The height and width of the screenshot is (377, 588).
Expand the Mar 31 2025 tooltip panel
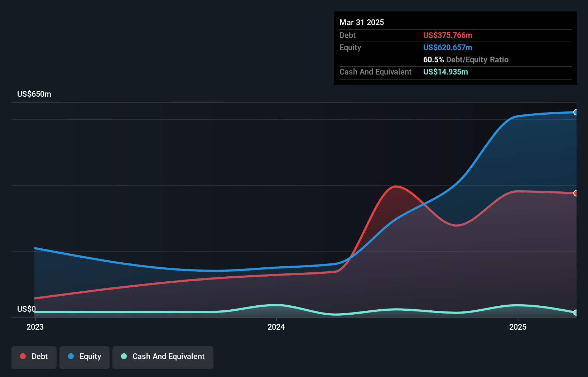coord(361,22)
